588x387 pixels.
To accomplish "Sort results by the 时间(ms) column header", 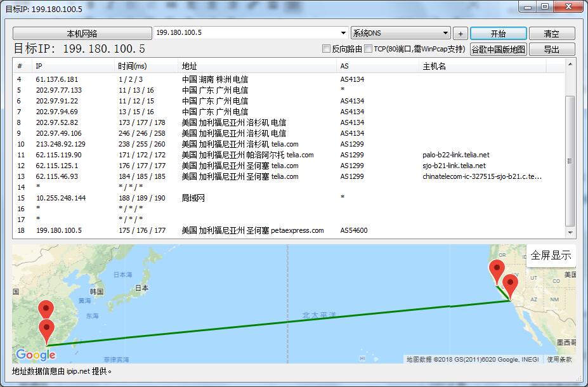I will (x=133, y=66).
